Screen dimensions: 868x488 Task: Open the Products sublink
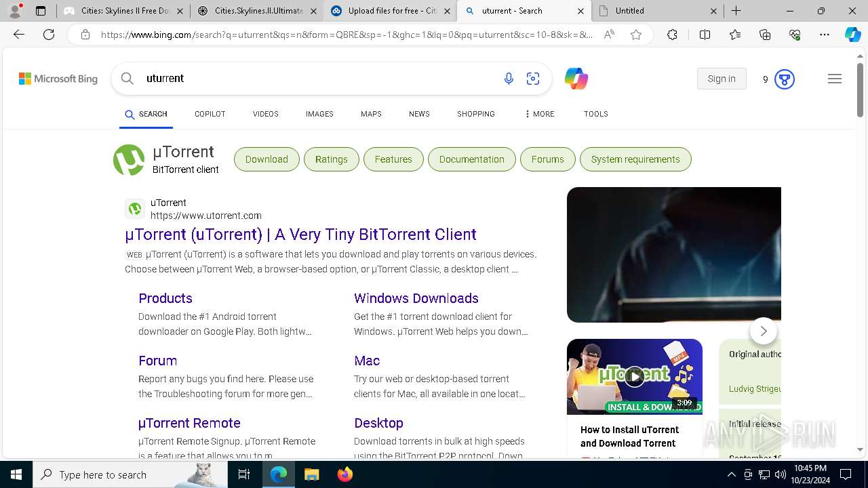pos(165,298)
